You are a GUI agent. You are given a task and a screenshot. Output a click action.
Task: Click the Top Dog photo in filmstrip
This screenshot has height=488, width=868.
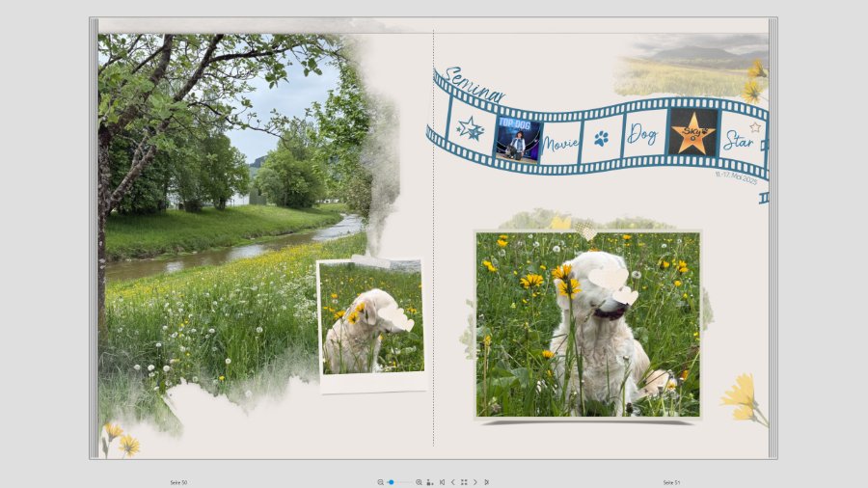pos(517,139)
